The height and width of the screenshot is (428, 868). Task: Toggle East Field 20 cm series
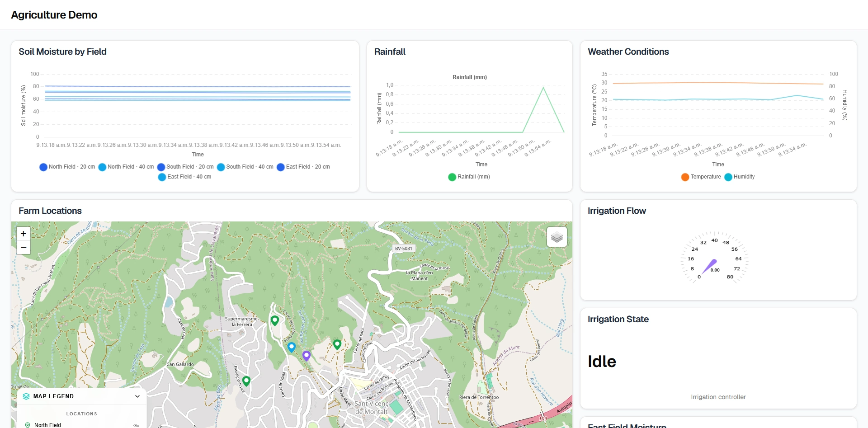pyautogui.click(x=303, y=167)
